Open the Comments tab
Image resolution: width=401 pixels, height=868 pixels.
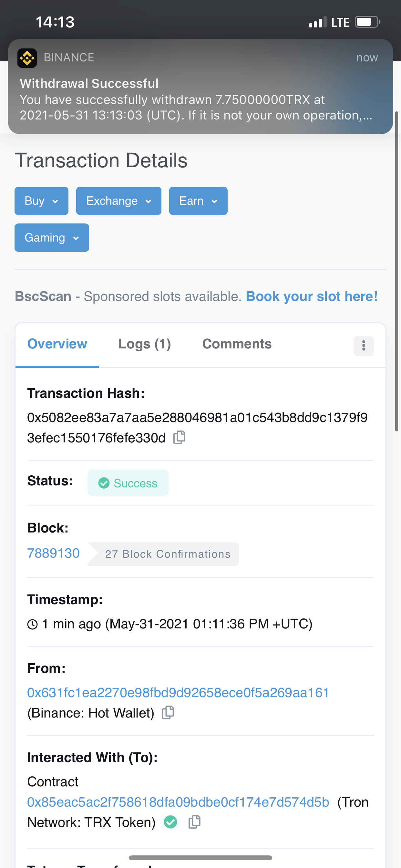(237, 344)
